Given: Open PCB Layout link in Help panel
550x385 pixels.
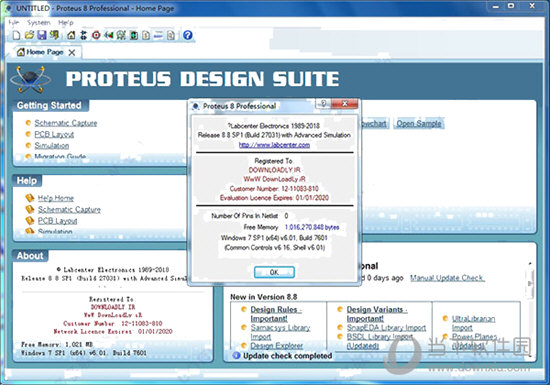Looking at the screenshot, I should coord(58,221).
